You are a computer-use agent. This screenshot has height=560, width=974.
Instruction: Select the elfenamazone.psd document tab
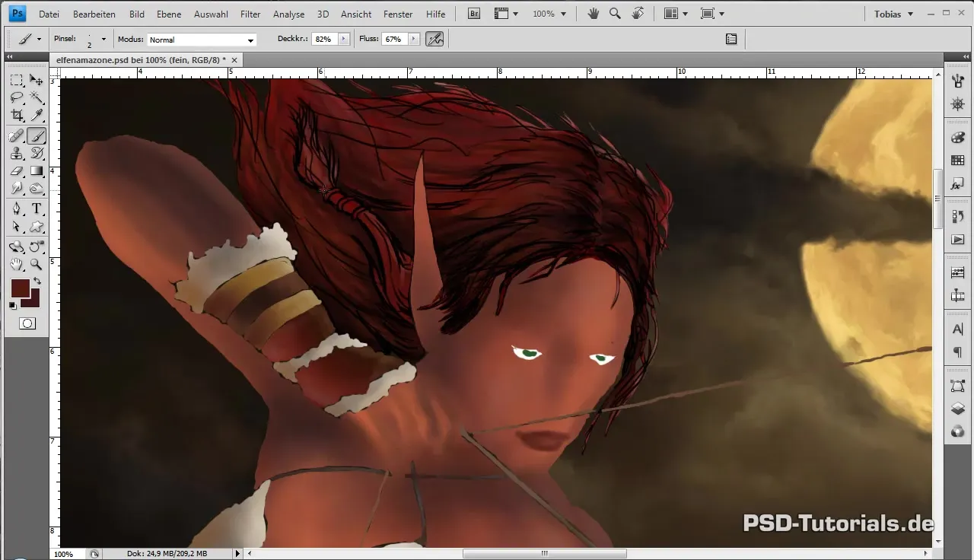[141, 59]
